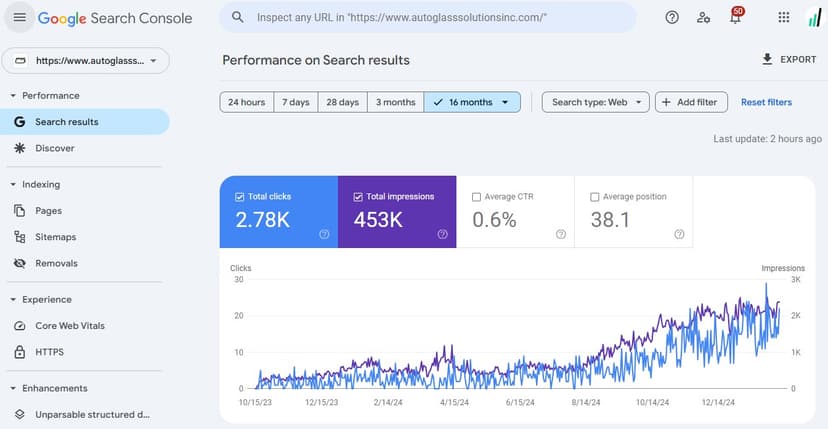Viewport: 828px width, 429px height.
Task: Enable the Average CTR checkbox
Action: pos(476,197)
